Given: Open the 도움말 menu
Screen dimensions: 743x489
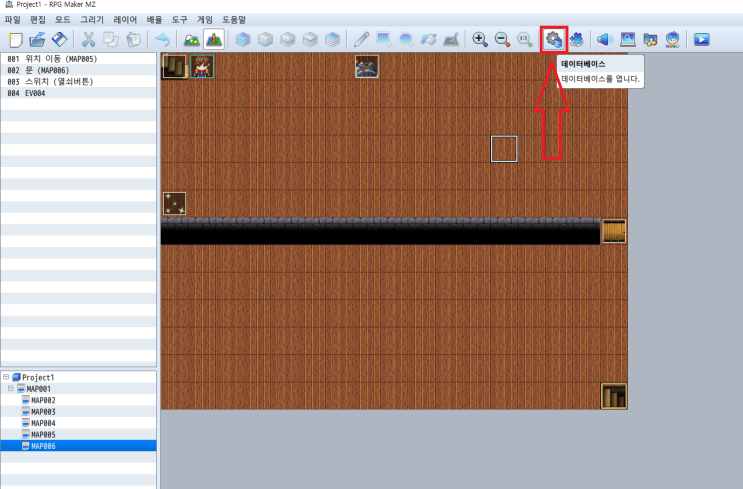Looking at the screenshot, I should tap(234, 19).
